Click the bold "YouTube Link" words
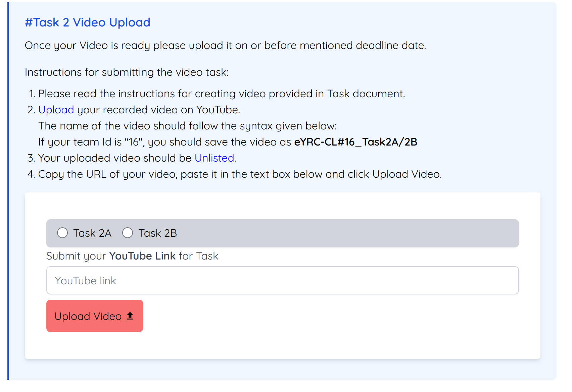This screenshot has width=572, height=392. 142,256
